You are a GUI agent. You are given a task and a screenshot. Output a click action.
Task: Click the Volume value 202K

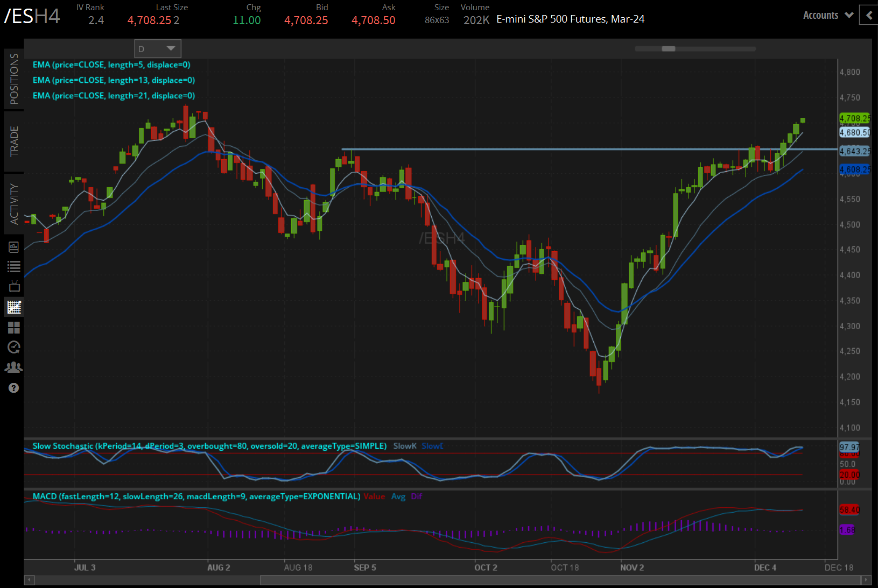[476, 20]
